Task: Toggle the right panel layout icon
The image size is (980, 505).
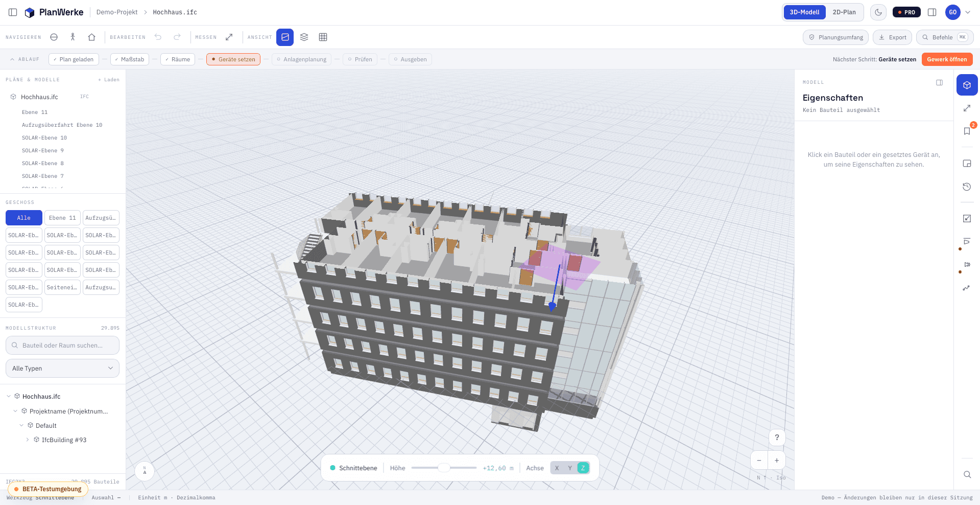Action: [x=932, y=12]
